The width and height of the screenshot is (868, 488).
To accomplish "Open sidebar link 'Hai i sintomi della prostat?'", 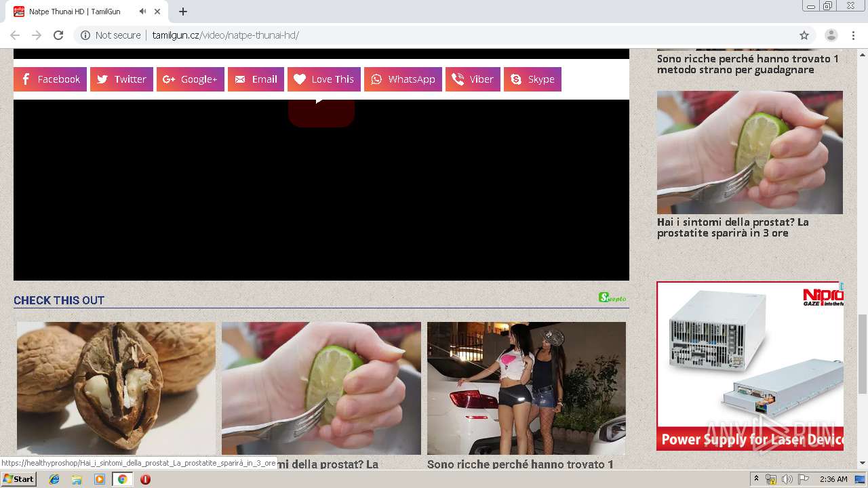I will pyautogui.click(x=733, y=228).
